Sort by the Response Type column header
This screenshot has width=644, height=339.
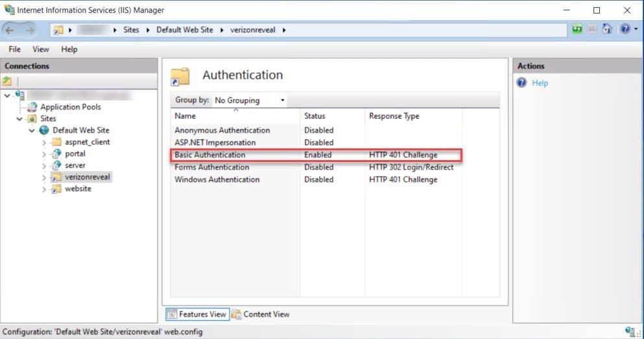coord(414,116)
